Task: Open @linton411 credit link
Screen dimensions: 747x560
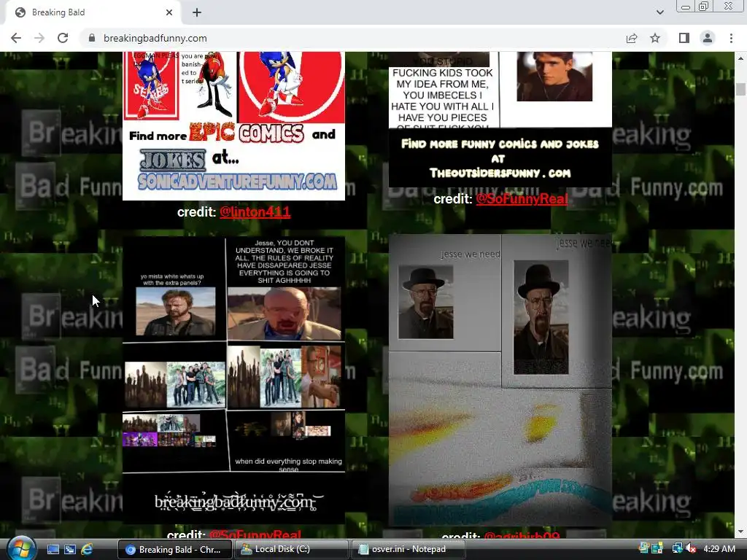Action: point(255,212)
